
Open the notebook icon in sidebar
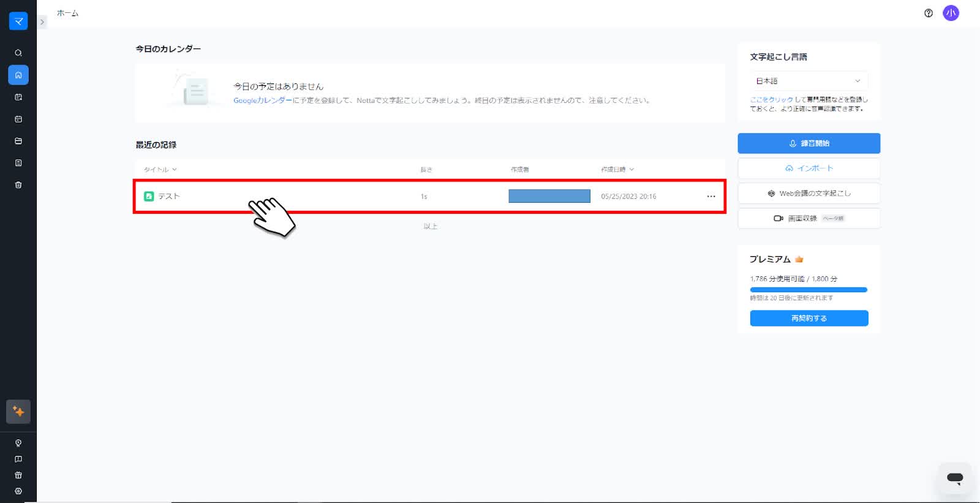pos(18,163)
